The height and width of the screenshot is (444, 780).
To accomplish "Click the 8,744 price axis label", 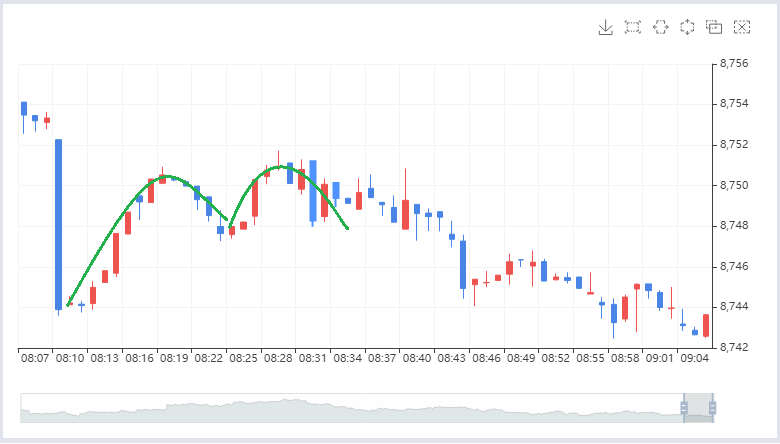I will click(734, 307).
